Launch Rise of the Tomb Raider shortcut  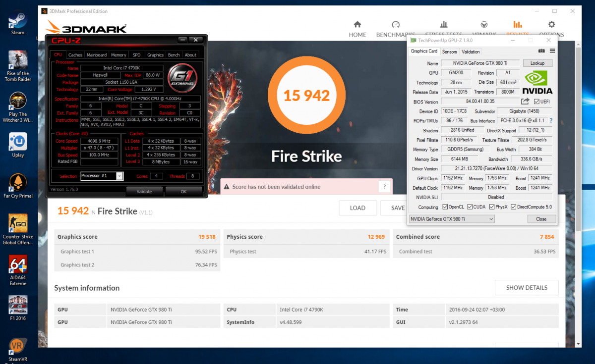18,66
